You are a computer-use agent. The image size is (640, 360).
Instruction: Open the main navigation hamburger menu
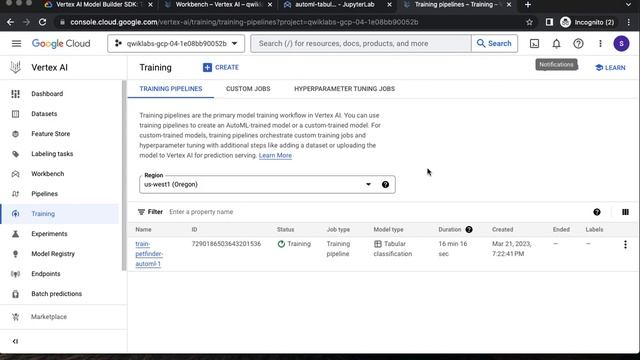click(x=16, y=43)
